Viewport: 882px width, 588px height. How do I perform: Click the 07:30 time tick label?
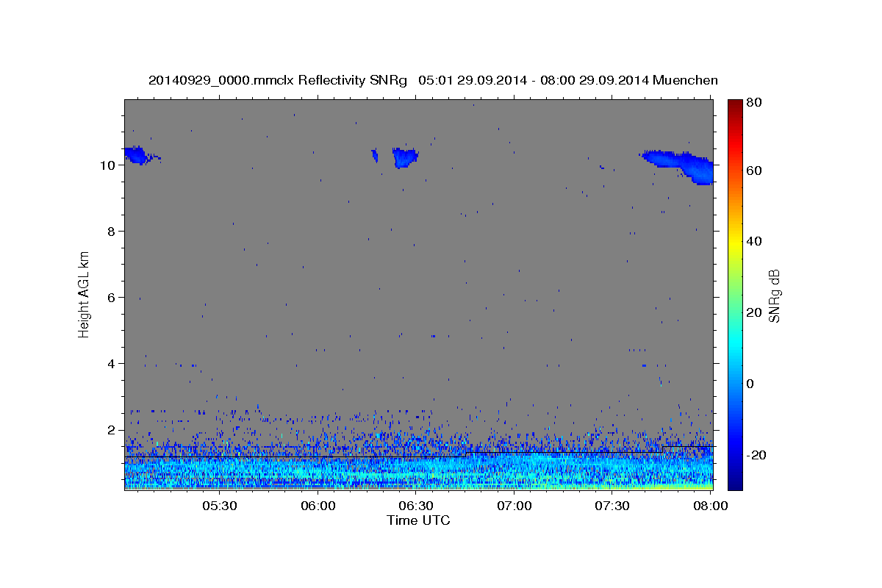pos(612,506)
